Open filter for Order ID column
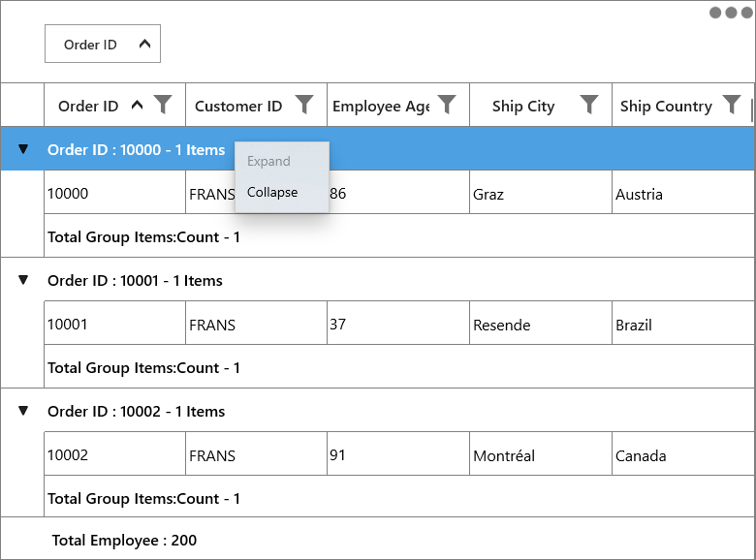 tap(163, 104)
